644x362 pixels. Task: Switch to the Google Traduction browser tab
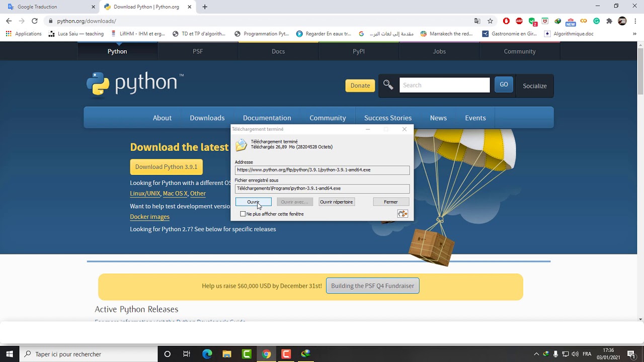[x=49, y=7]
